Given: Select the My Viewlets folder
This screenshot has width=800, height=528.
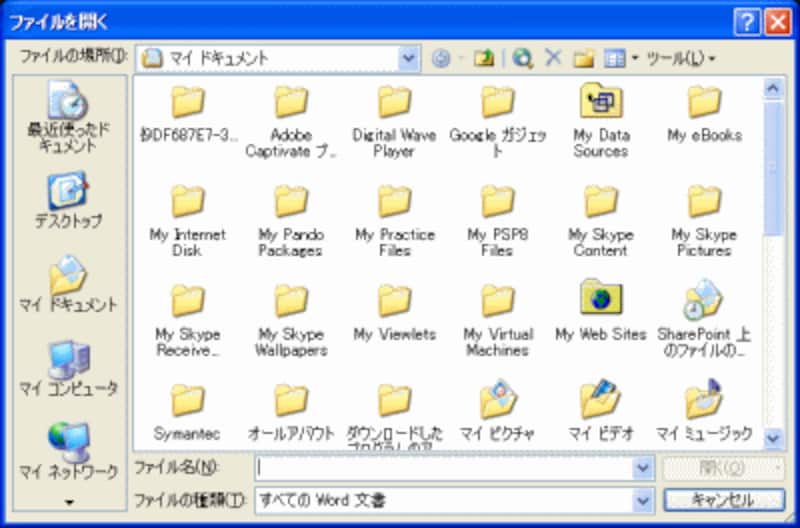Looking at the screenshot, I should 394,313.
